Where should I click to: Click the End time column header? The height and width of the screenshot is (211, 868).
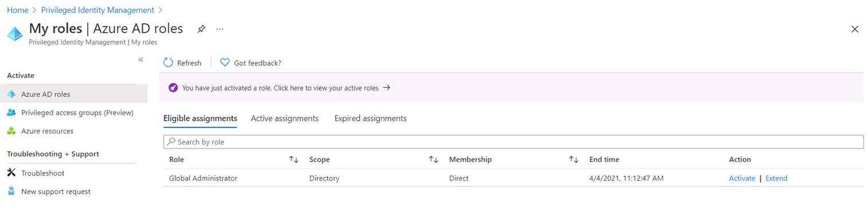604,159
